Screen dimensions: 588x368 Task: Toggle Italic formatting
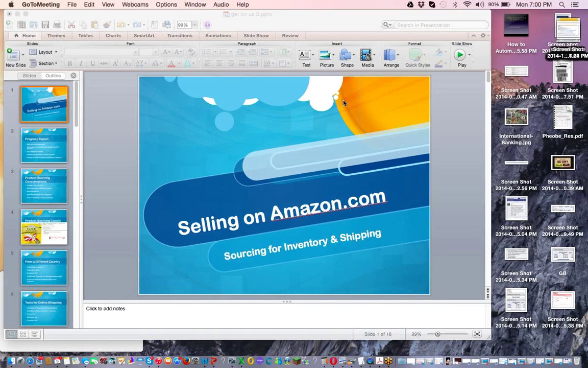click(81, 63)
